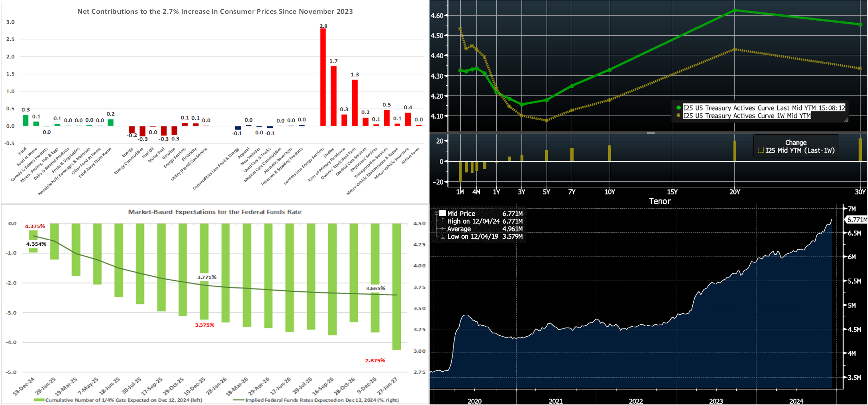Image resolution: width=868 pixels, height=405 pixels.
Task: Click the 6.771M price tag on axis
Action: 857,220
